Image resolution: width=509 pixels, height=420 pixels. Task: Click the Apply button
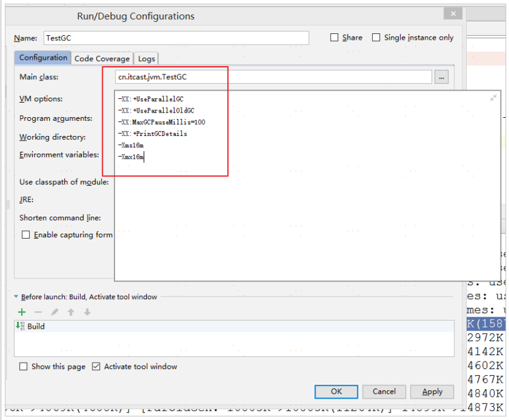click(x=432, y=392)
